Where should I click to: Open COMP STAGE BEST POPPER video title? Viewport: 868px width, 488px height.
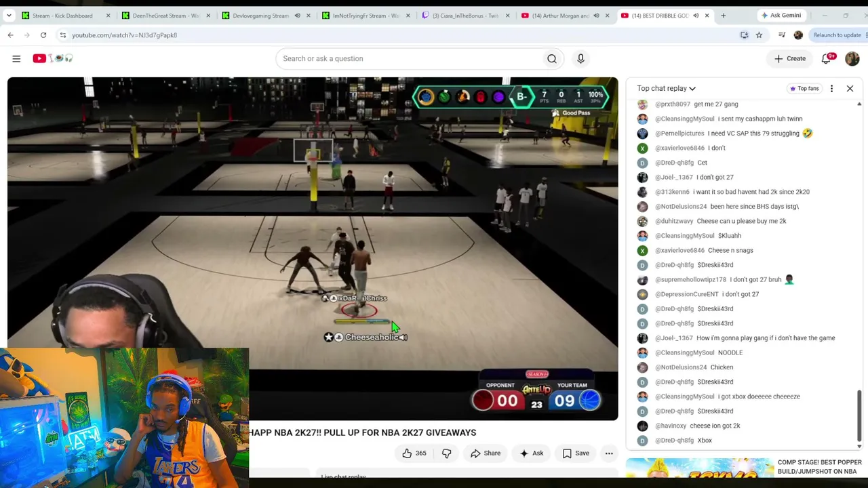[x=819, y=467]
